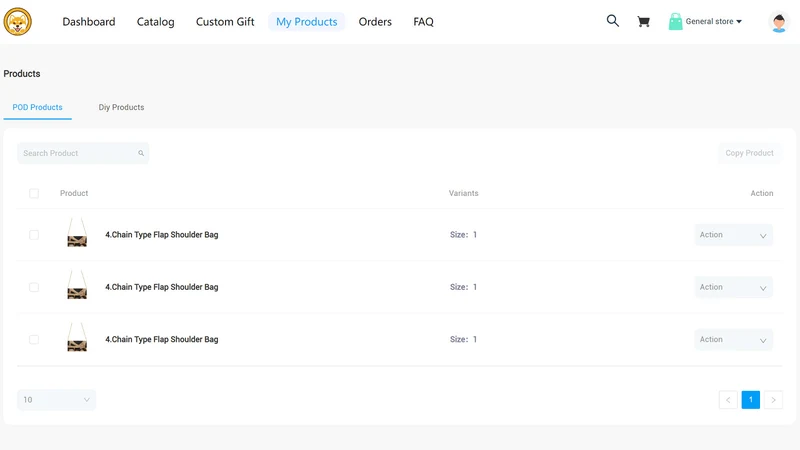Open first shoulder bag product thumbnail
The image size is (800, 450).
77,233
